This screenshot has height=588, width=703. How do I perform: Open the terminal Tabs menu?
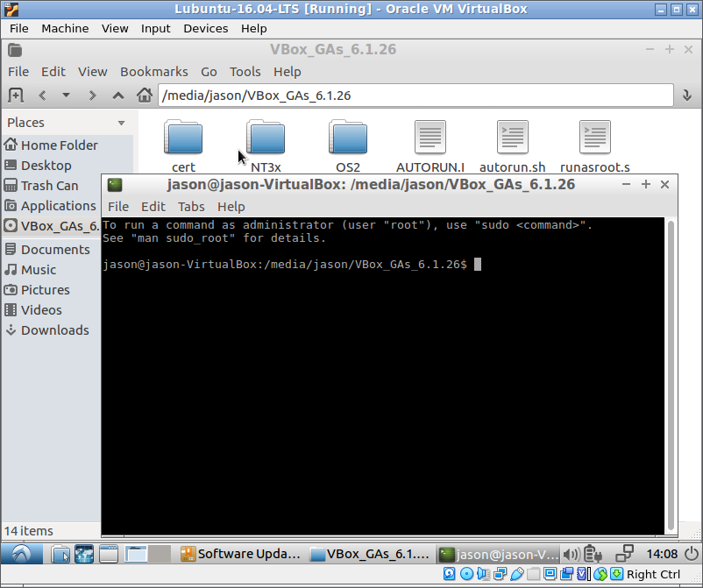pos(191,207)
